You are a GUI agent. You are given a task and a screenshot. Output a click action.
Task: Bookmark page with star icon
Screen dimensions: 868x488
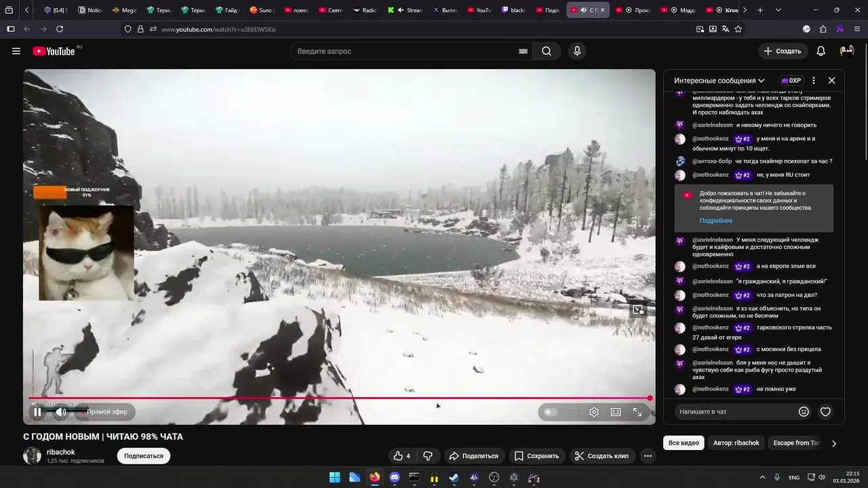click(738, 29)
